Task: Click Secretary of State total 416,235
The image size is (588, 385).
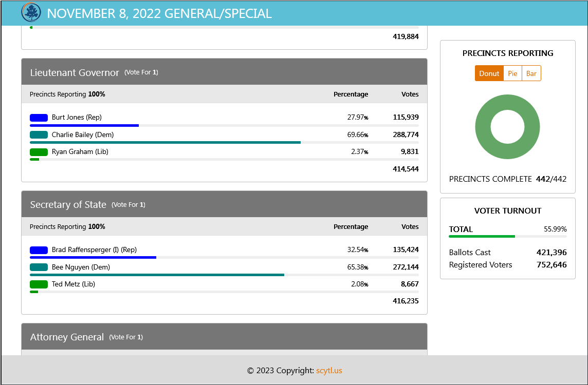Action: pyautogui.click(x=406, y=301)
